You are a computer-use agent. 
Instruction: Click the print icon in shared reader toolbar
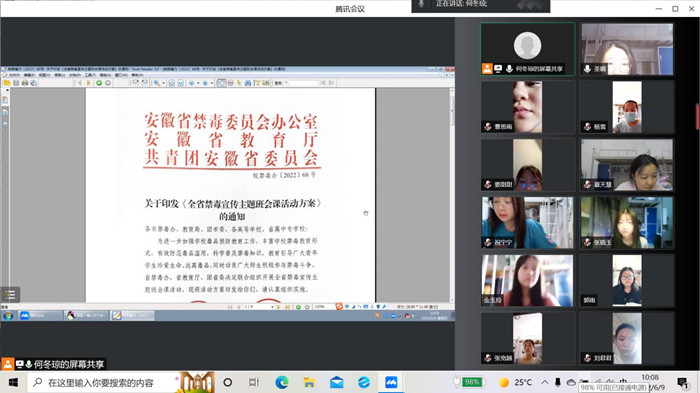click(25, 83)
